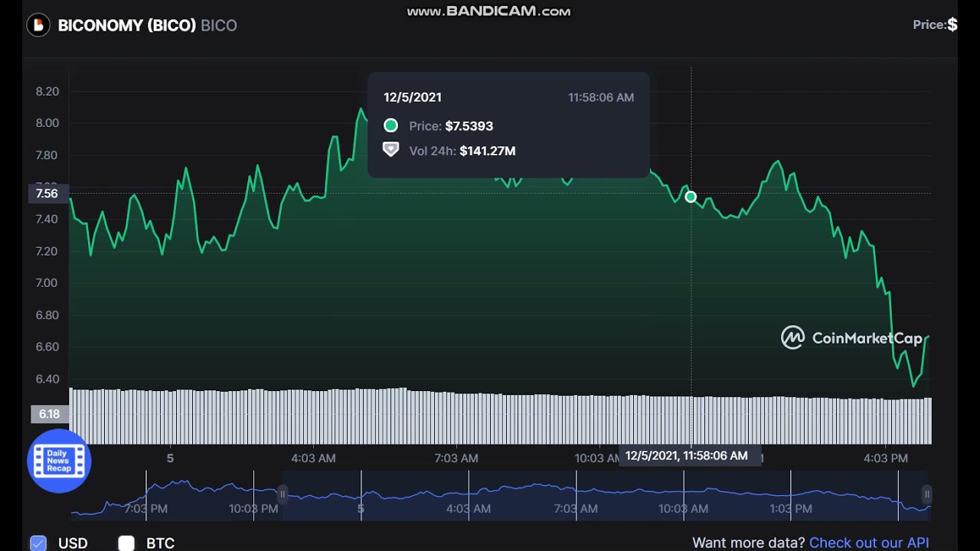Image resolution: width=980 pixels, height=551 pixels.
Task: Grab the left range selector handle
Action: tap(283, 494)
